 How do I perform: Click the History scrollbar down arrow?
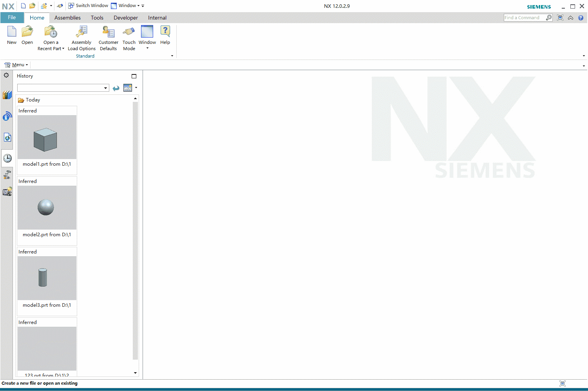point(136,373)
